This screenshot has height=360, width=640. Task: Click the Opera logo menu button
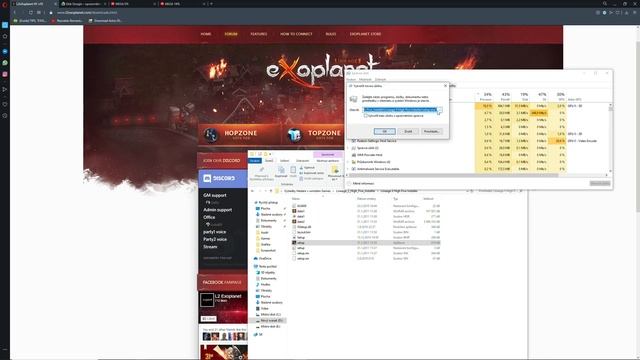(x=5, y=4)
